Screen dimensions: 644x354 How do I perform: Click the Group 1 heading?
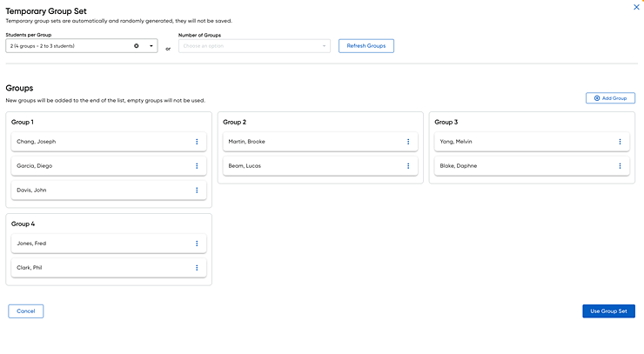(23, 122)
